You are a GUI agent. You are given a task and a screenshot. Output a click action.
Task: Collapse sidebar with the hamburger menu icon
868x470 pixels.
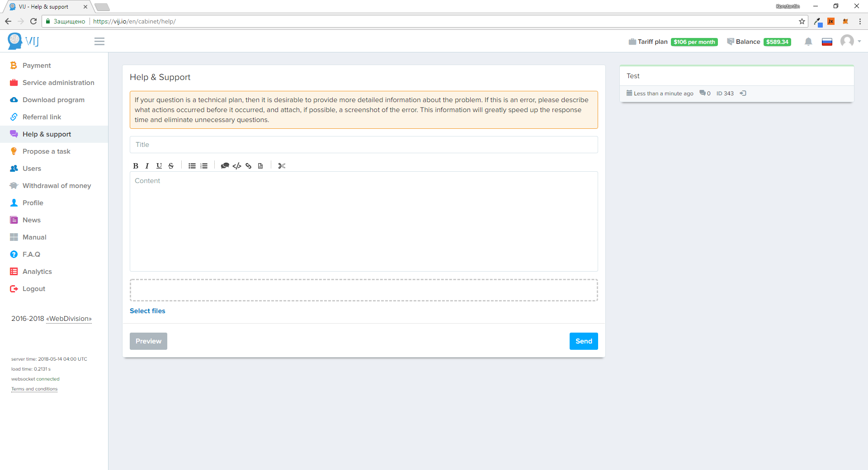click(99, 42)
